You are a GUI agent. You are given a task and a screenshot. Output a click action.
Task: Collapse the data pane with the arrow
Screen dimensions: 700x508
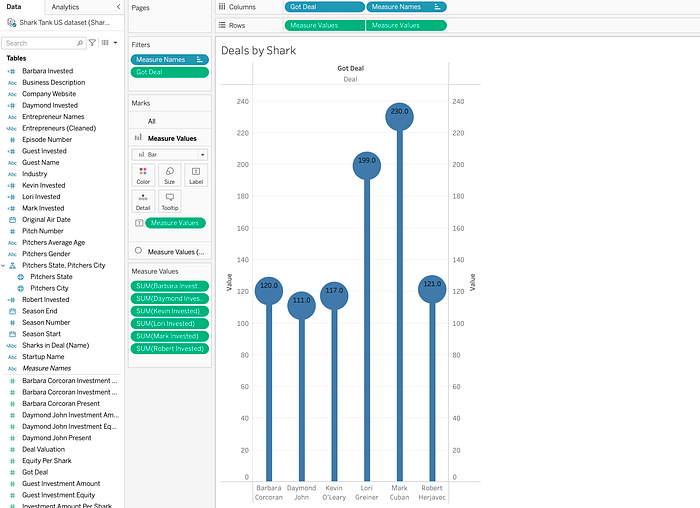pyautogui.click(x=118, y=7)
